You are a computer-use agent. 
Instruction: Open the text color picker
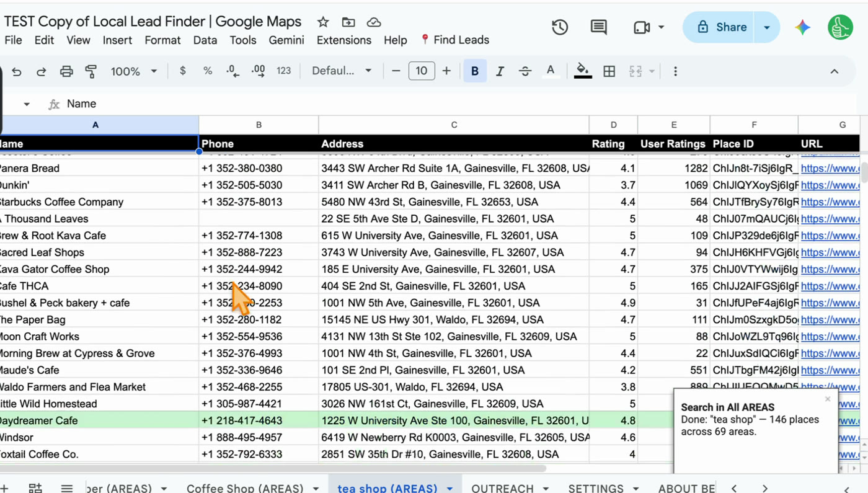[x=551, y=71]
